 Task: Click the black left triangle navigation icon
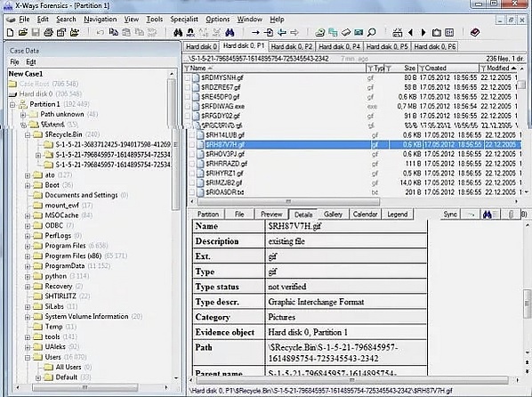pyautogui.click(x=411, y=33)
